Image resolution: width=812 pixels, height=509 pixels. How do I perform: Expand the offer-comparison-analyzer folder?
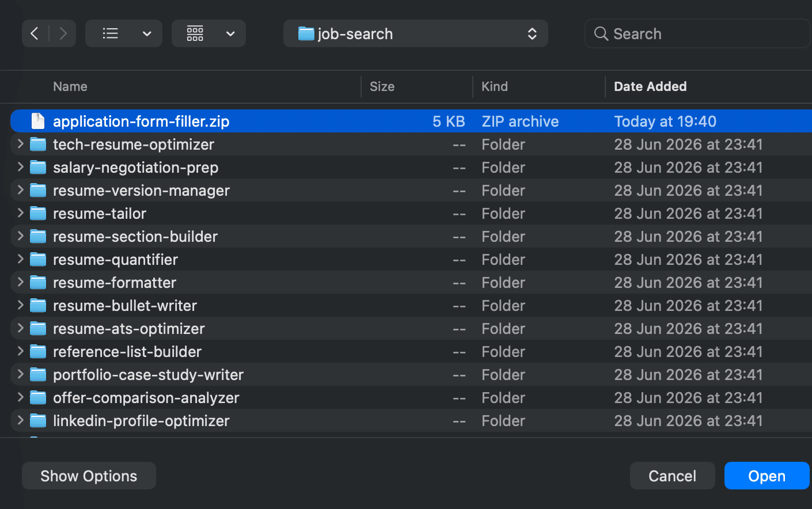coord(20,397)
